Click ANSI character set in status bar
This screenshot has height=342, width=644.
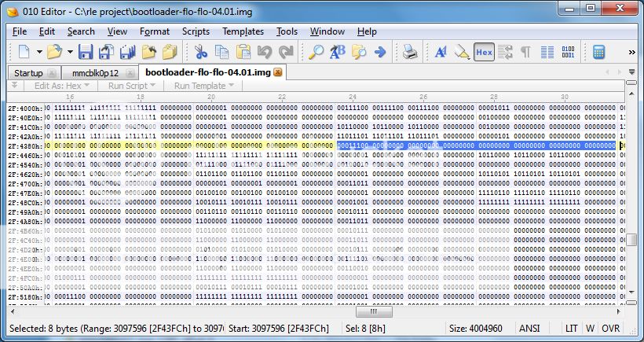point(529,328)
